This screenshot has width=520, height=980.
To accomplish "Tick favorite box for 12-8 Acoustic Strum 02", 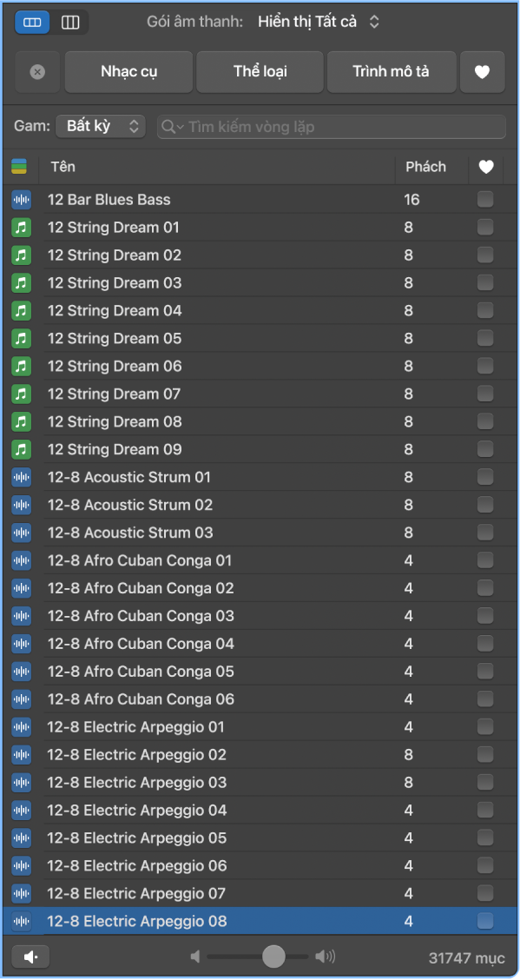I will 485,505.
